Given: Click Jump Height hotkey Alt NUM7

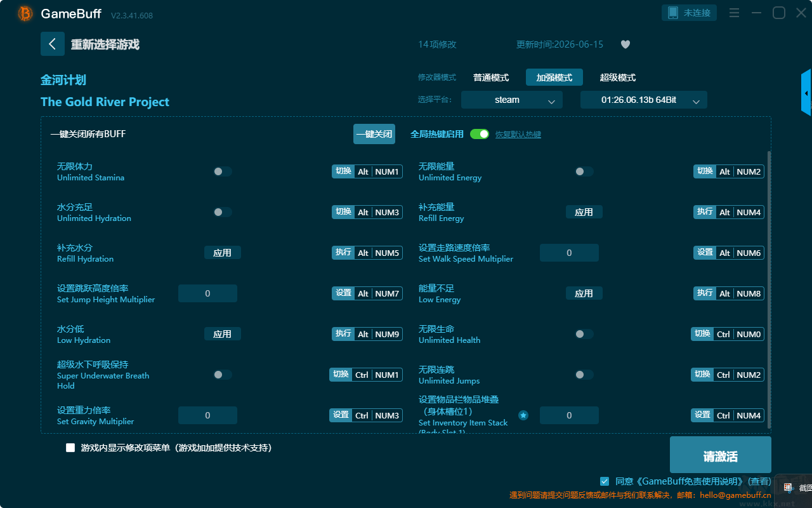Looking at the screenshot, I should [x=367, y=293].
